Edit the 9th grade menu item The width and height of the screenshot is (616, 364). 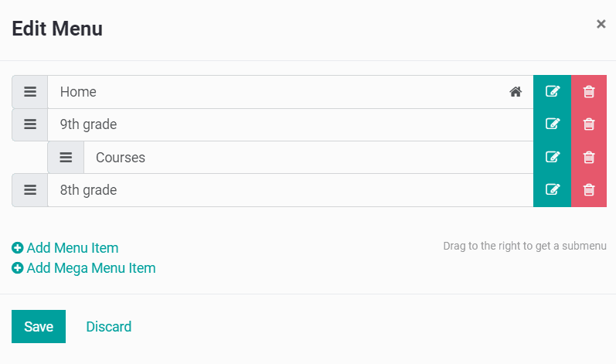(552, 124)
